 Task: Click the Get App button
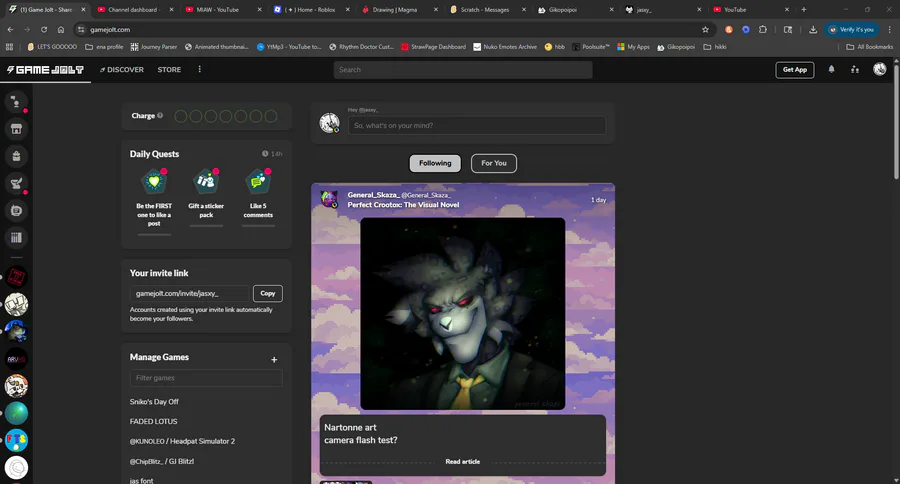[794, 69]
